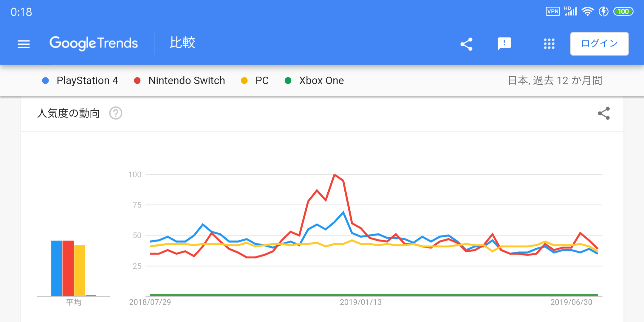The image size is (644, 322).
Task: Click the Nintendo Switch peak at 100
Action: pos(335,175)
